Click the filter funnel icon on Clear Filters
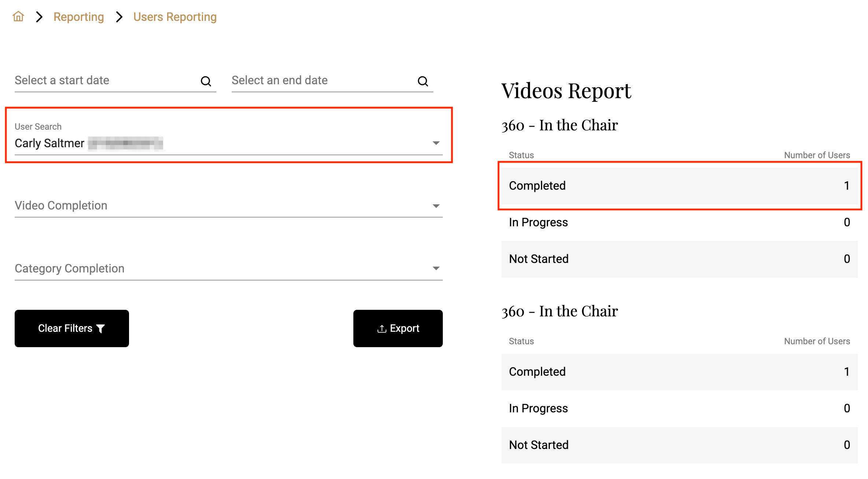Screen dimensions: 868x479 point(100,328)
